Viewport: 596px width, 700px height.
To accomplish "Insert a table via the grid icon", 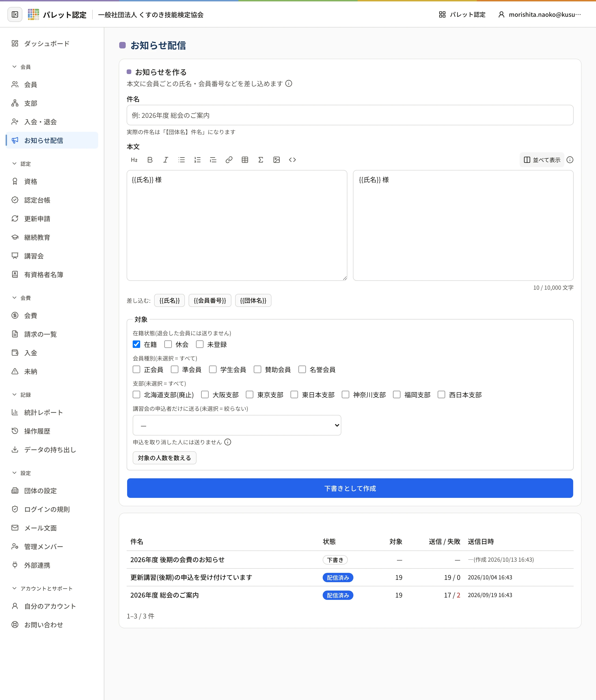I will pyautogui.click(x=245, y=160).
